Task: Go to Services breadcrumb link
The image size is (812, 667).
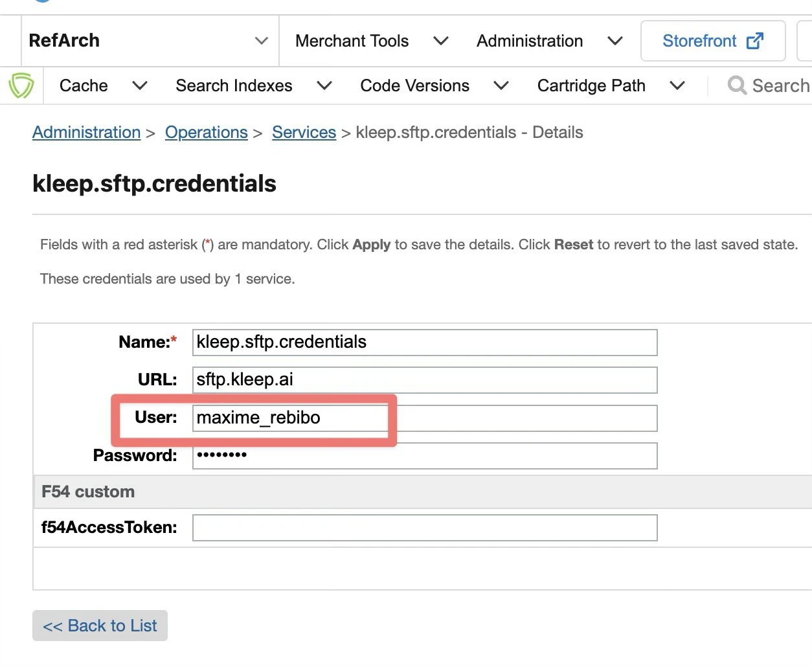Action: click(304, 132)
